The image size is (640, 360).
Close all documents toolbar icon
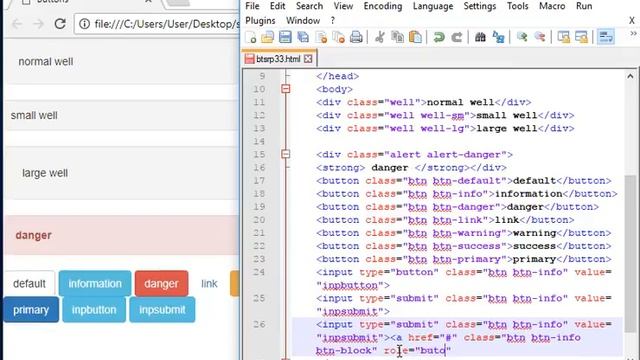click(338, 38)
